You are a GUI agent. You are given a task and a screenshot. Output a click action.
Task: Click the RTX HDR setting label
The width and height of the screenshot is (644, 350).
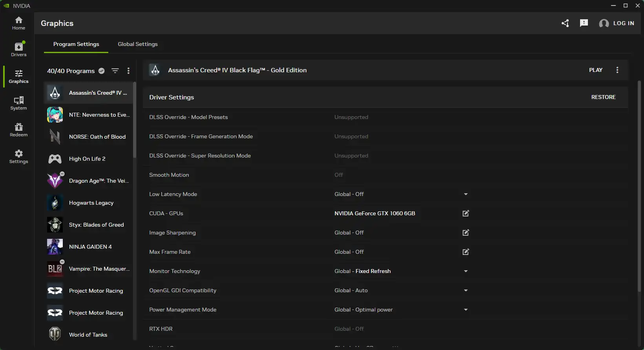tap(161, 329)
